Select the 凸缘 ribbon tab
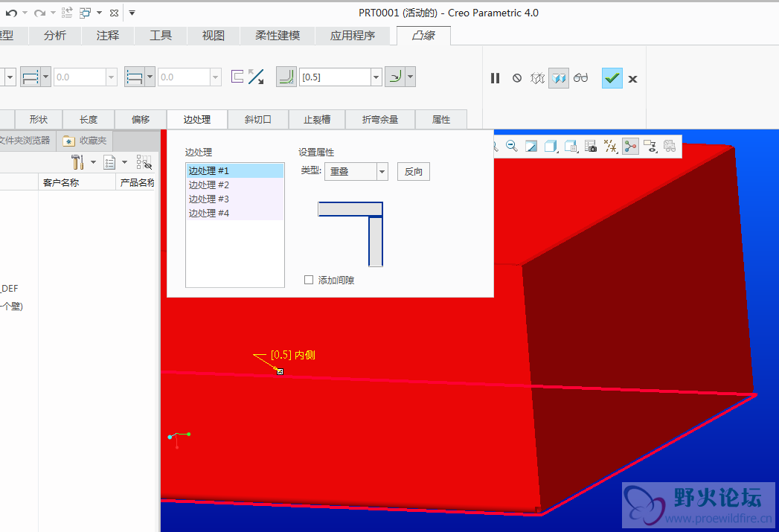The width and height of the screenshot is (779, 532). click(x=423, y=36)
